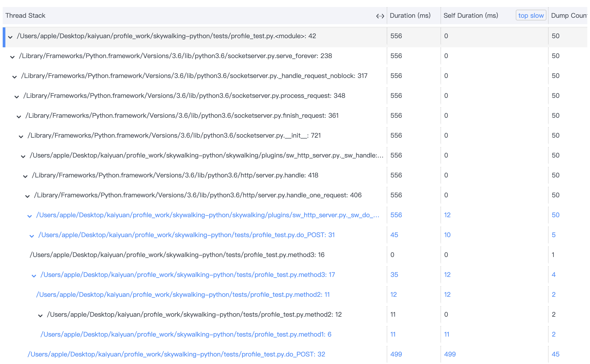Collapse the http/server.py.handle node
The width and height of the screenshot is (590, 364).
coord(25,176)
